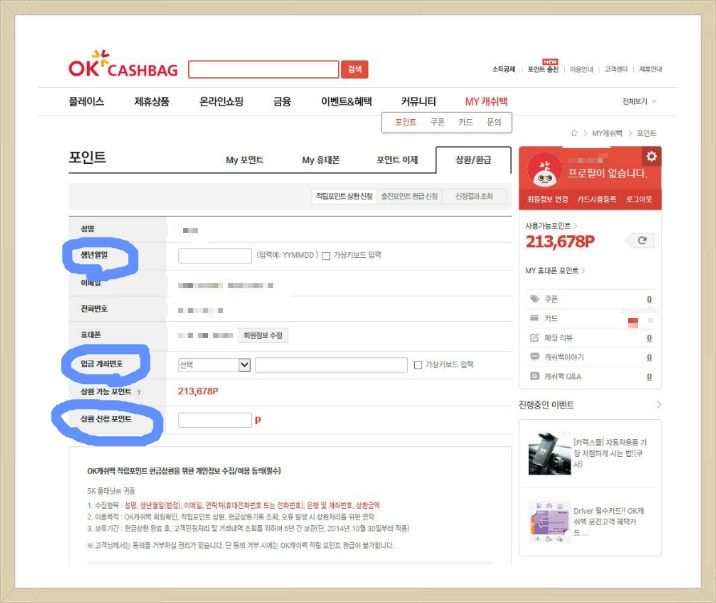The width and height of the screenshot is (716, 603).
Task: Open MY 휴대폰 포인트 chevron link
Action: pyautogui.click(x=555, y=271)
